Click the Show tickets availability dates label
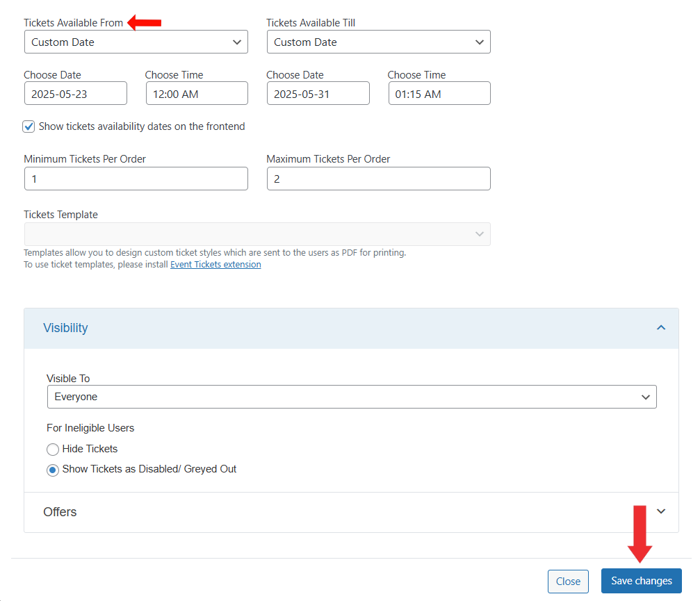700x601 pixels. 142,126
